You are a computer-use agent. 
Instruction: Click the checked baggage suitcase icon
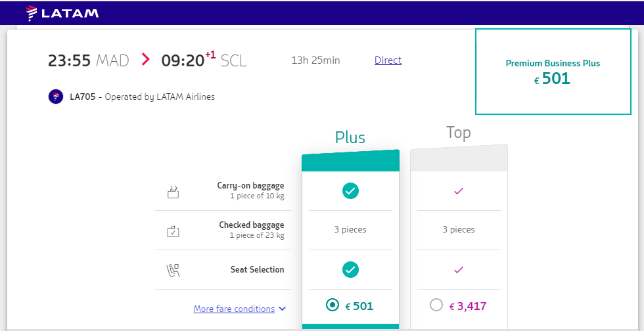coord(173,231)
